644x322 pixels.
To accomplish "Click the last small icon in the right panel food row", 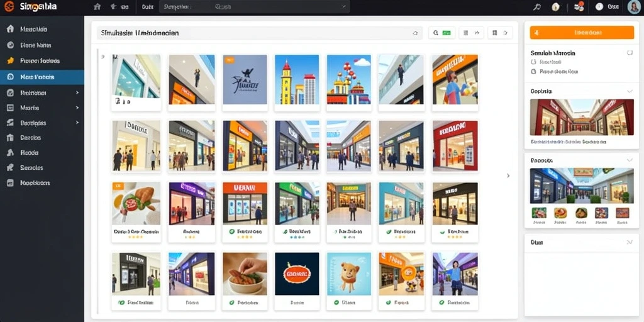I will point(622,213).
